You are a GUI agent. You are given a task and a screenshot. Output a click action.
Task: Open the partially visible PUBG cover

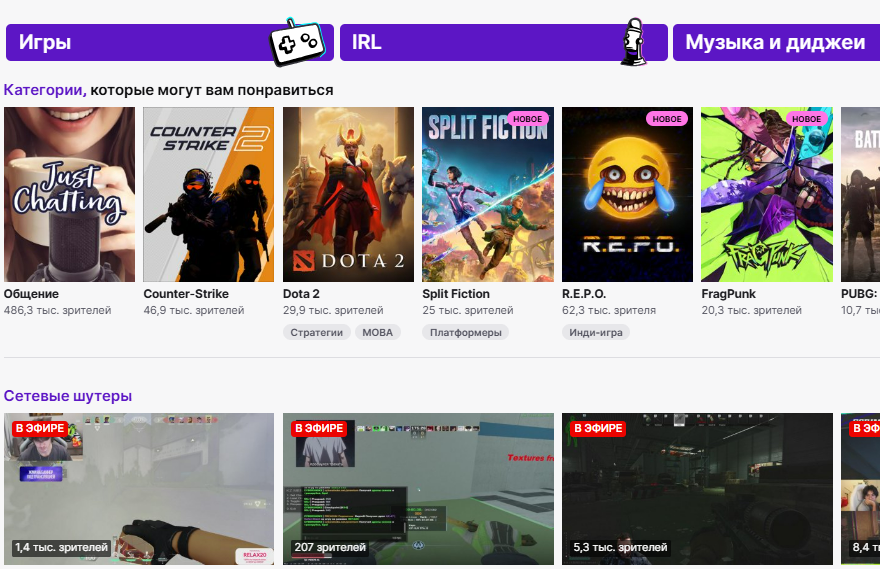click(860, 194)
